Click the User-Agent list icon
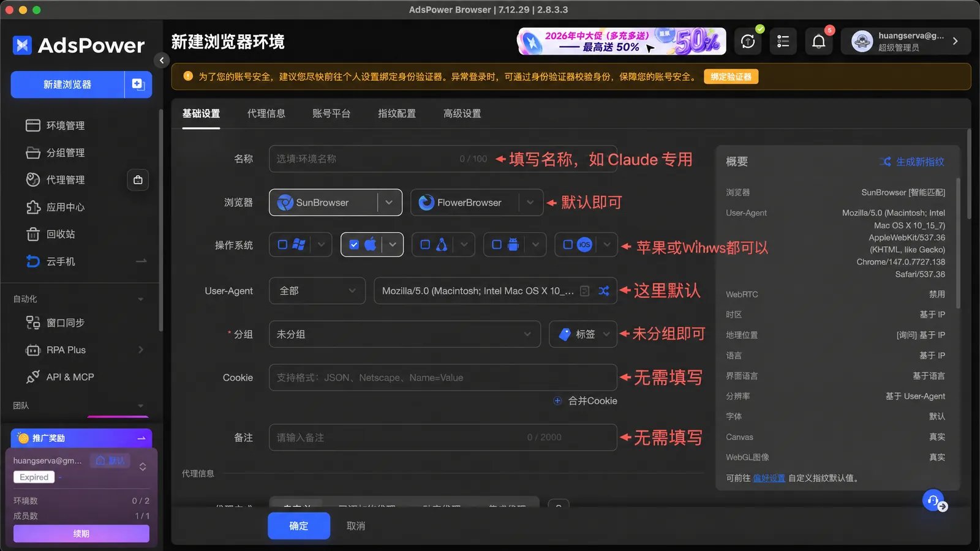 pyautogui.click(x=585, y=291)
